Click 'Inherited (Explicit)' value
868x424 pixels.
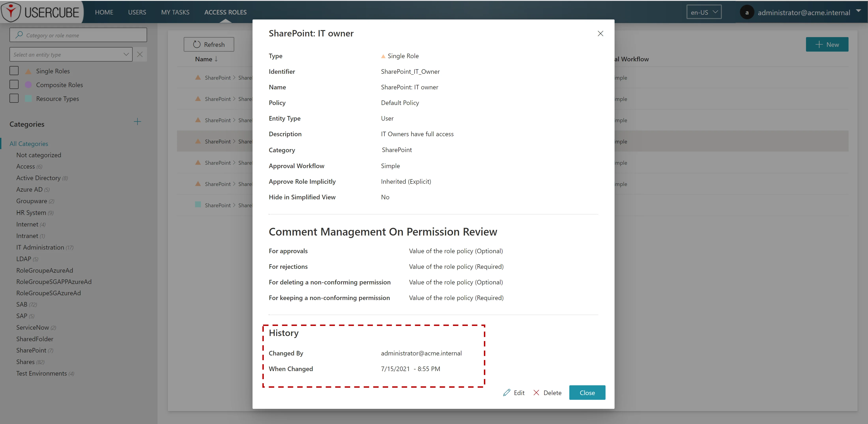tap(406, 181)
